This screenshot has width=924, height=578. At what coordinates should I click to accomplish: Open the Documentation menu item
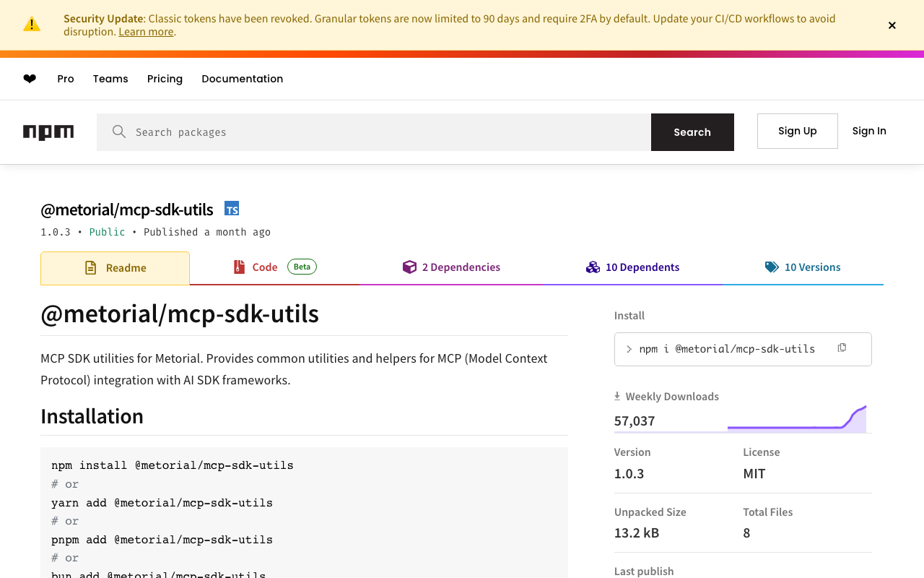point(242,79)
